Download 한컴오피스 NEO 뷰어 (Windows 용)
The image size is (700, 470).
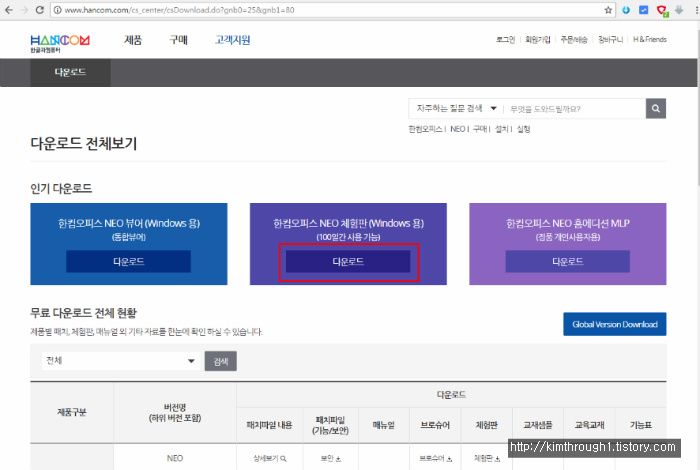coord(129,262)
